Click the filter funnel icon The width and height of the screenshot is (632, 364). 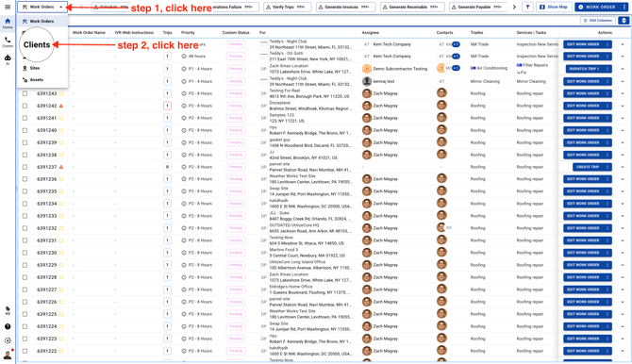click(x=527, y=7)
